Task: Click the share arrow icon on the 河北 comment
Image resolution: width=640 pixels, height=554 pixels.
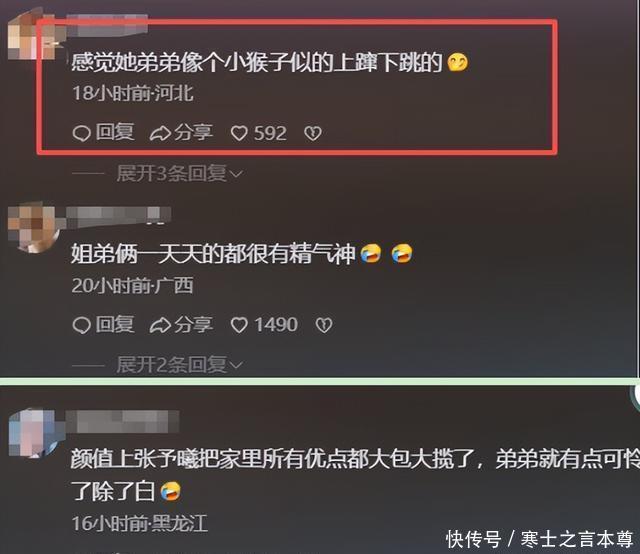Action: (x=160, y=133)
